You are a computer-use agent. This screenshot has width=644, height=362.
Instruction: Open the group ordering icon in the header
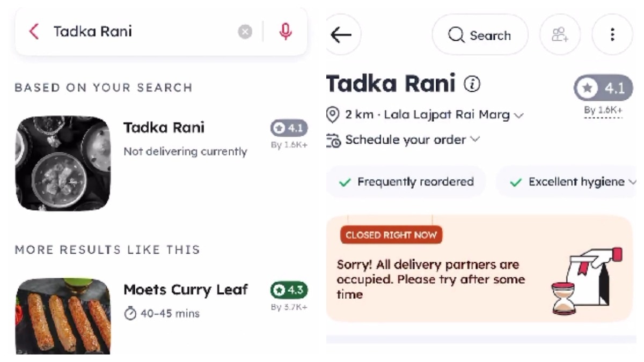[x=560, y=34]
